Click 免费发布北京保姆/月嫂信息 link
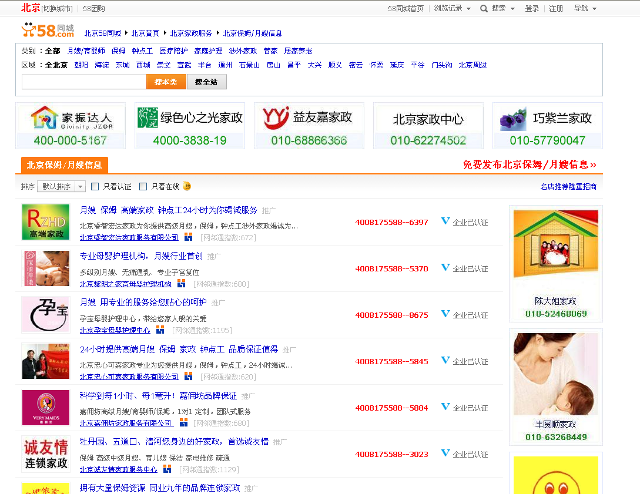Image resolution: width=640 pixels, height=494 pixels. point(529,165)
